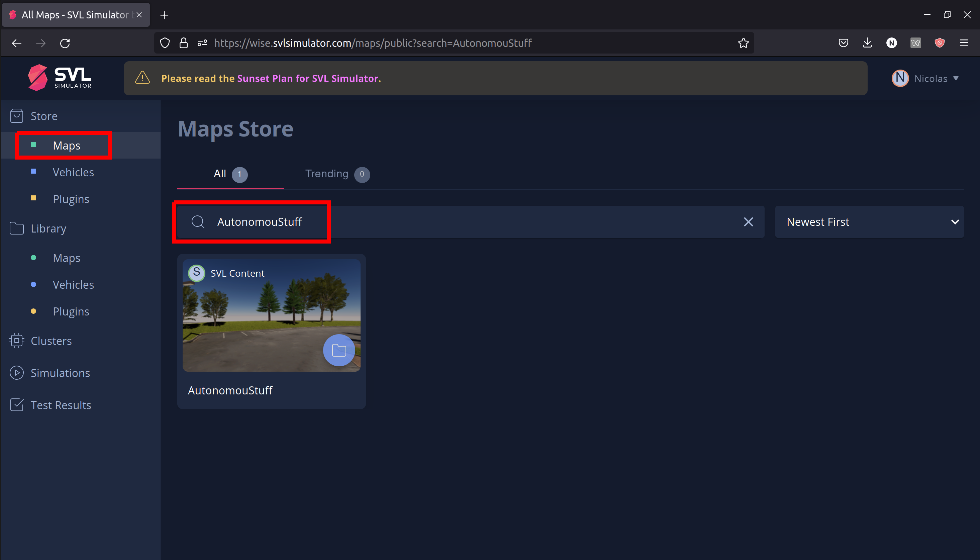Viewport: 980px width, 560px height.
Task: Click the browser URL address bar
Action: click(x=454, y=43)
